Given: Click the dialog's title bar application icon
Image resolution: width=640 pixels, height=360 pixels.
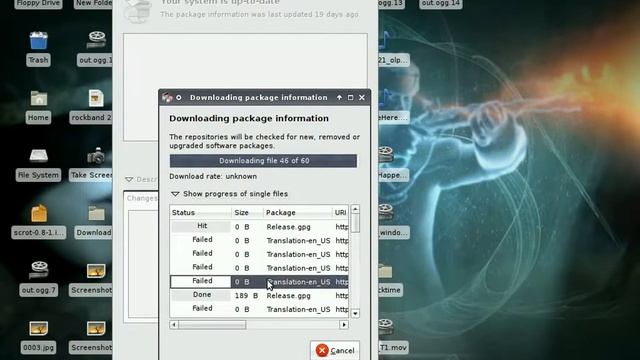Looking at the screenshot, I should (167, 98).
